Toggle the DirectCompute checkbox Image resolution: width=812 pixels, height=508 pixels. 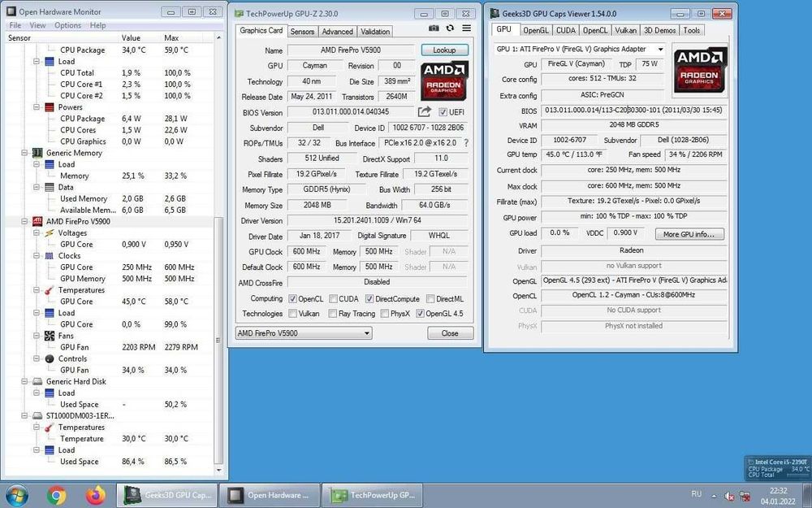tap(369, 299)
